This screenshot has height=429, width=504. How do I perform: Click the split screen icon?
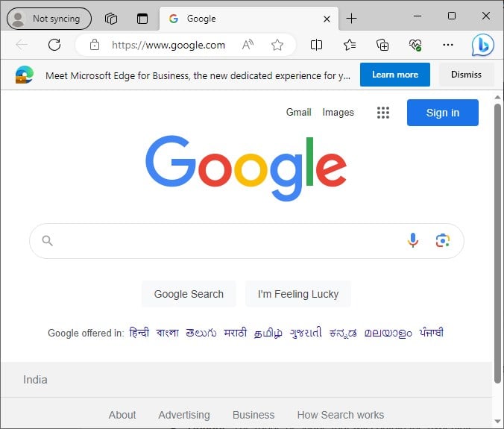pos(316,45)
